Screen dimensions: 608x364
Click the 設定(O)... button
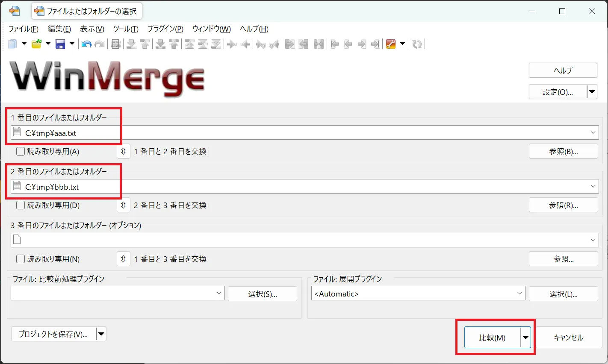point(558,92)
